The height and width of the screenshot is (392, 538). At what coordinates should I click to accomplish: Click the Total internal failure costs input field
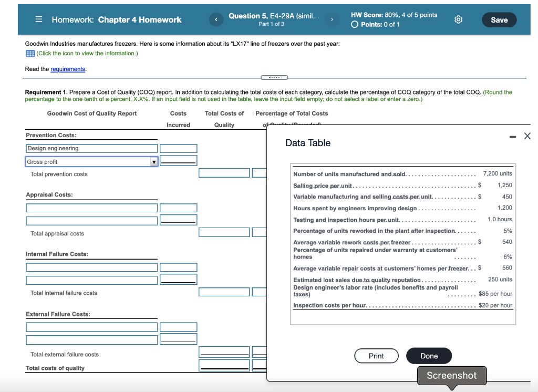point(224,292)
